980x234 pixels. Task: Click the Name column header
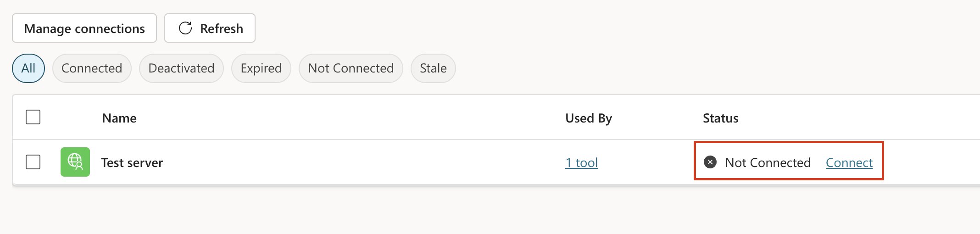click(x=119, y=118)
